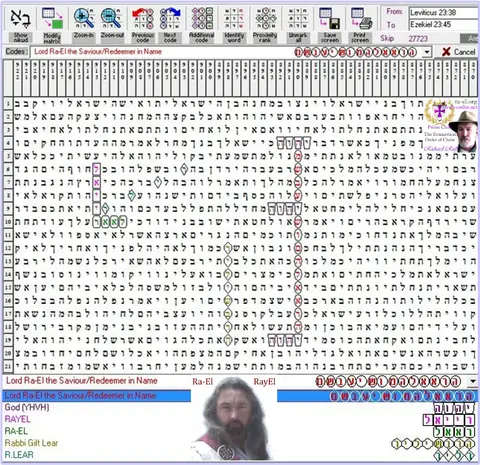Click the Unmark all icon
The height and width of the screenshot is (465, 480).
(x=298, y=25)
